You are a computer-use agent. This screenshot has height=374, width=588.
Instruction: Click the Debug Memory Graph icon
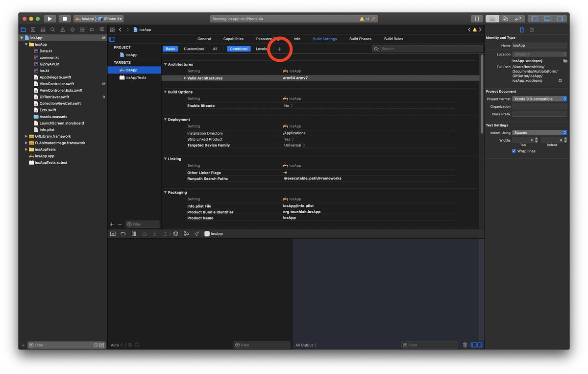[x=186, y=234]
